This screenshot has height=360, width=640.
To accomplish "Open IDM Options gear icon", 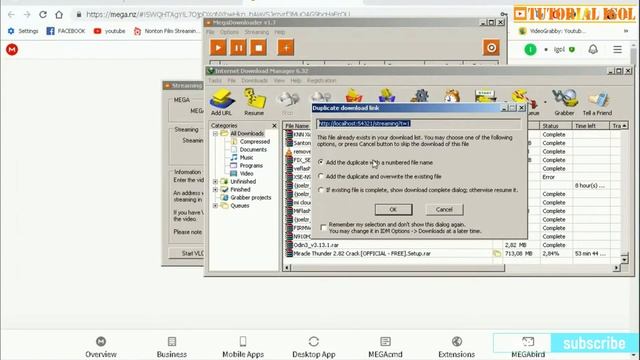I will (x=420, y=96).
